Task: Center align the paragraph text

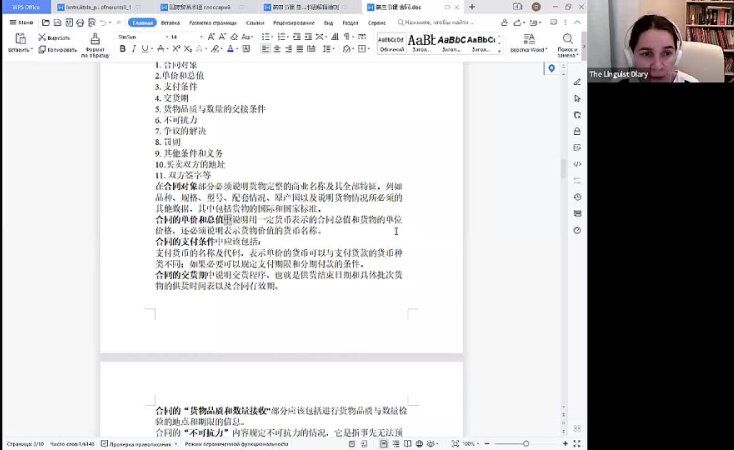Action: click(277, 49)
